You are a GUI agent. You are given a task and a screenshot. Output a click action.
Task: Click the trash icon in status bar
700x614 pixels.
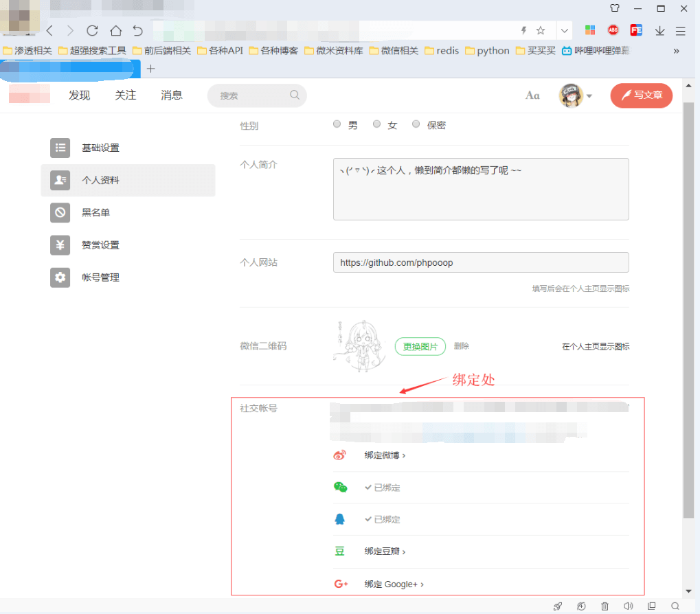coord(605,606)
